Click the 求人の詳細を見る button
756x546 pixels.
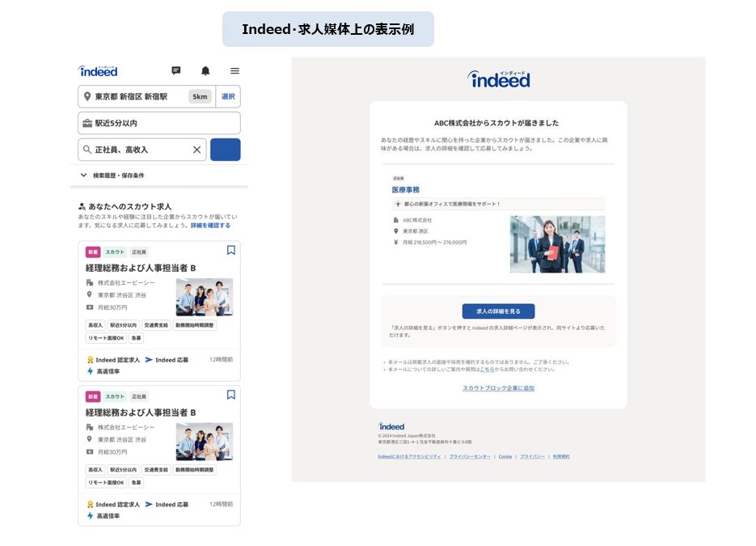tap(499, 311)
